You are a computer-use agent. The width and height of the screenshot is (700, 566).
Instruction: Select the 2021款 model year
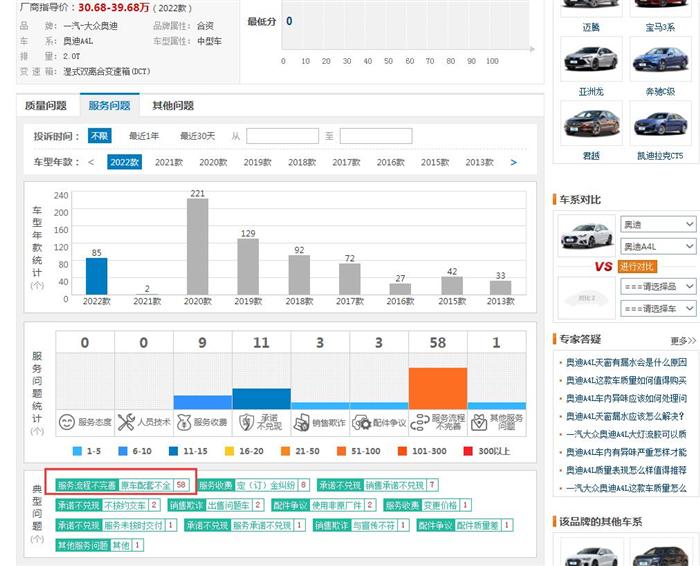[x=169, y=162]
